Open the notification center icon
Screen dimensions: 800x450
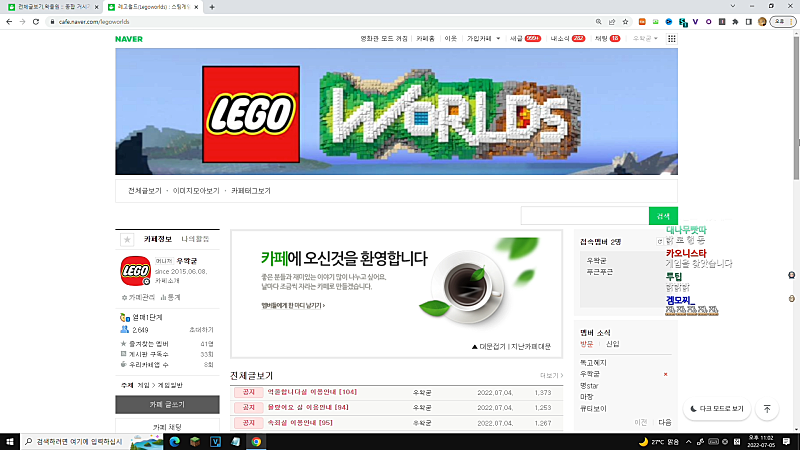(786, 441)
